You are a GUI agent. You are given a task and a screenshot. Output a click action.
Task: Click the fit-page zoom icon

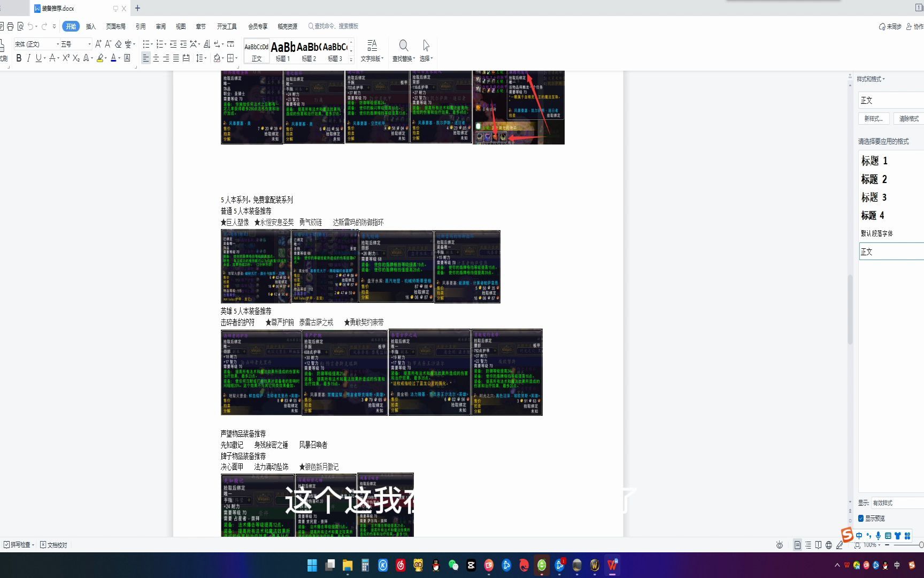(x=857, y=545)
